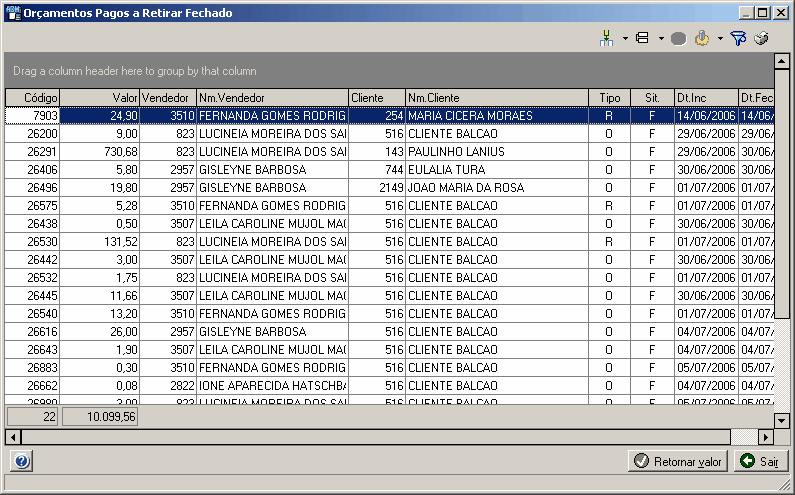795x495 pixels.
Task: Click the vertical scrollbar thumb
Action: (x=782, y=194)
